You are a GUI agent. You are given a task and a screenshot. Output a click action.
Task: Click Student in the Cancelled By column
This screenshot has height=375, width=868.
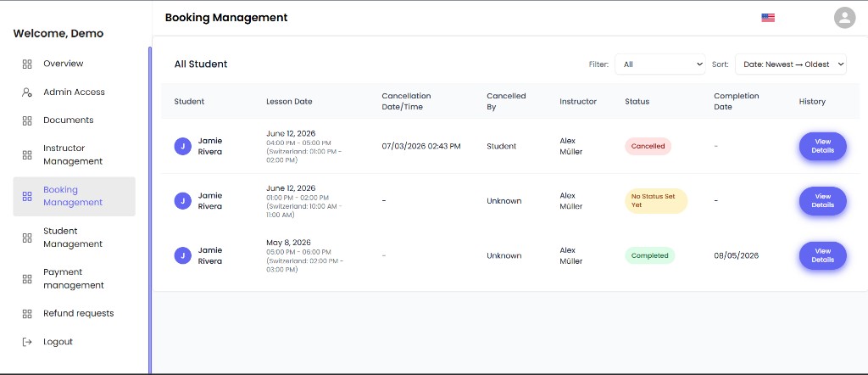coord(502,146)
